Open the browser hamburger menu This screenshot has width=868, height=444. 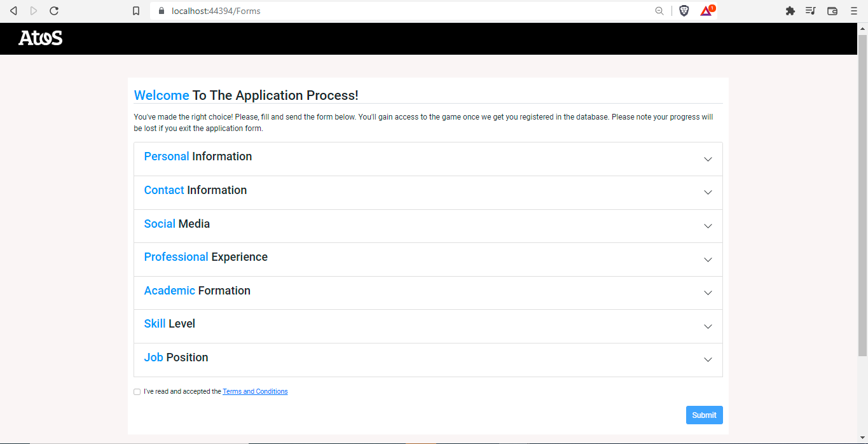click(854, 11)
